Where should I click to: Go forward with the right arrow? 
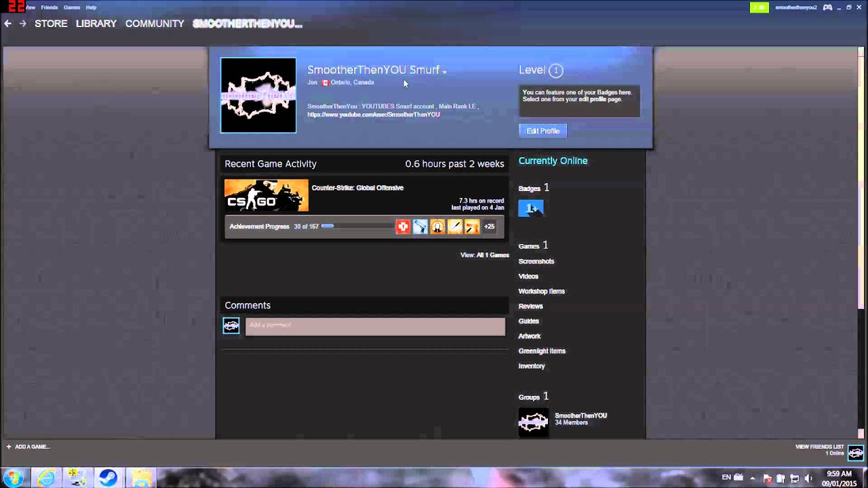[22, 24]
